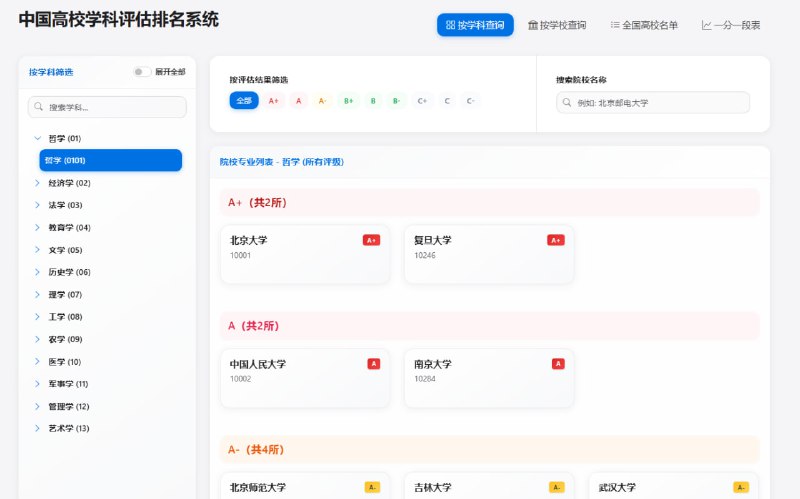Click the building icon on 按学校查询 tab
This screenshot has height=499, width=800.
[x=533, y=25]
